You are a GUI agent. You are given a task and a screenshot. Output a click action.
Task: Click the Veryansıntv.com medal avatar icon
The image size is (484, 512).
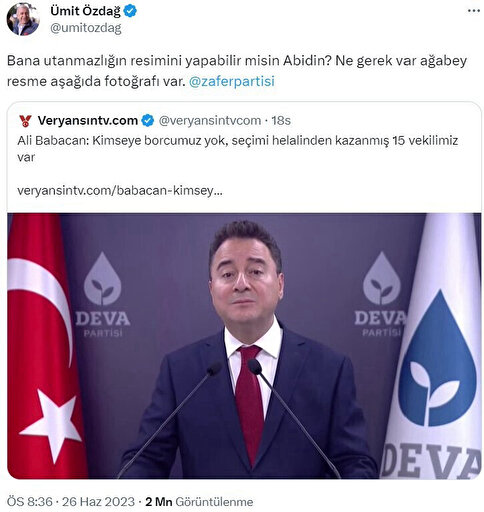[26, 121]
